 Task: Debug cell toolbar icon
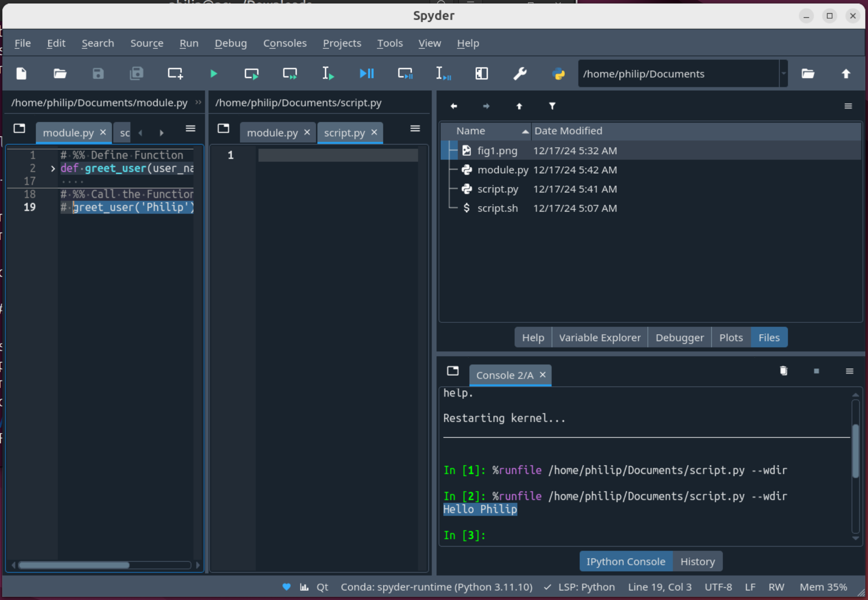coord(405,73)
